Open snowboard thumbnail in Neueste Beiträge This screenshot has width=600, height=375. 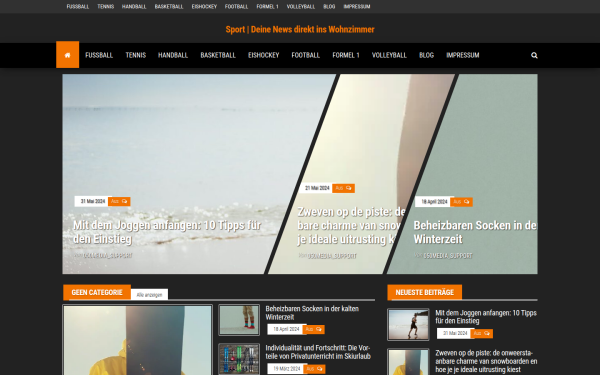pyautogui.click(x=408, y=362)
